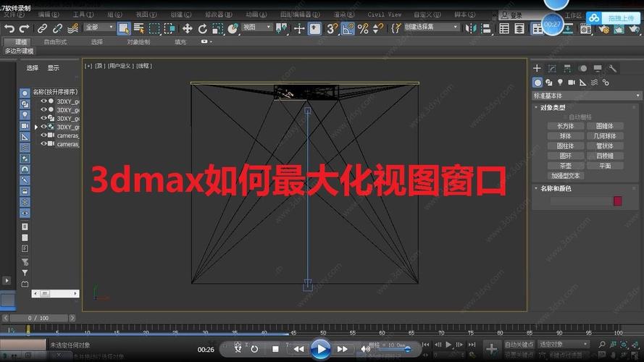
Task: Hide the first 3DXY object via eye icon
Action: (x=43, y=101)
